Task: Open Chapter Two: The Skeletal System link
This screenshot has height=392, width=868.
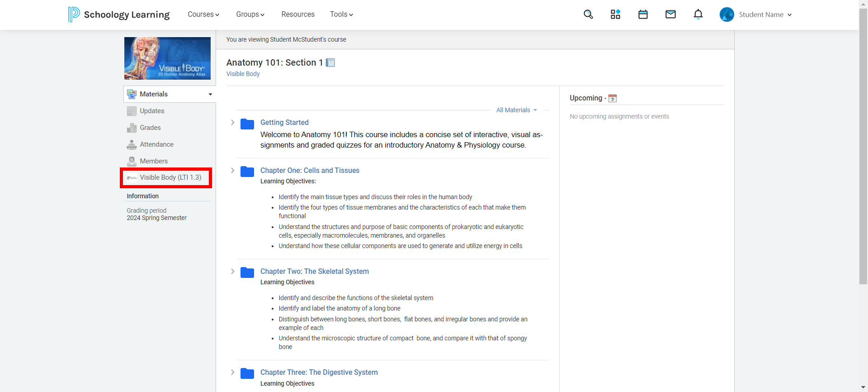Action: 315,271
